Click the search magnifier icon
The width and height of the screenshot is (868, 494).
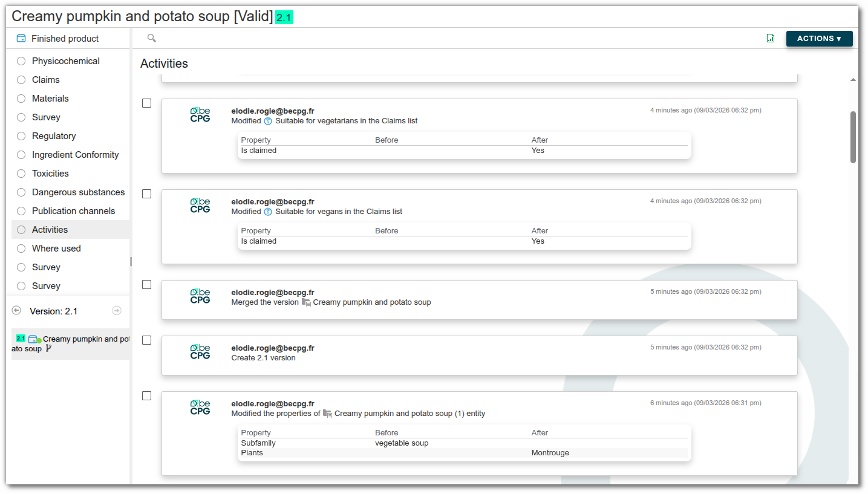click(152, 38)
